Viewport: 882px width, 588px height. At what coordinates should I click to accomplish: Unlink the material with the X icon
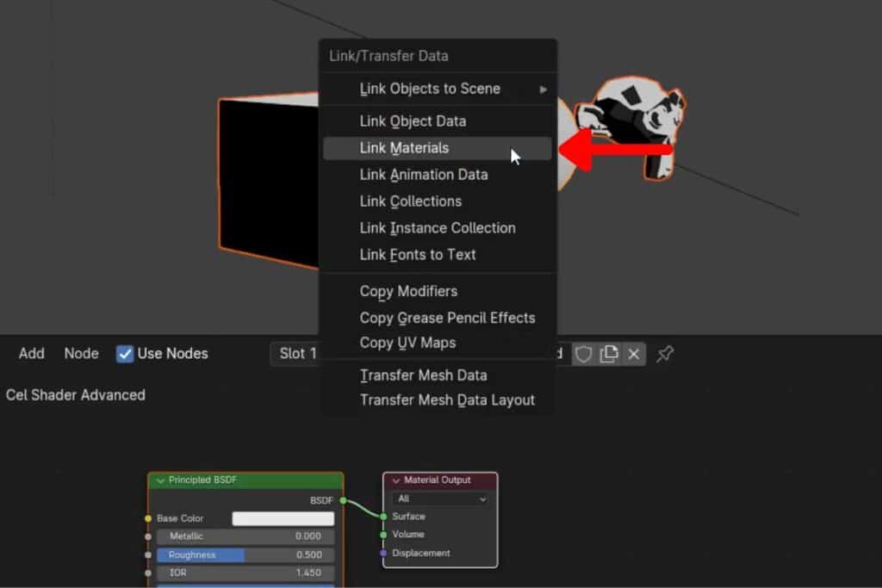tap(634, 354)
